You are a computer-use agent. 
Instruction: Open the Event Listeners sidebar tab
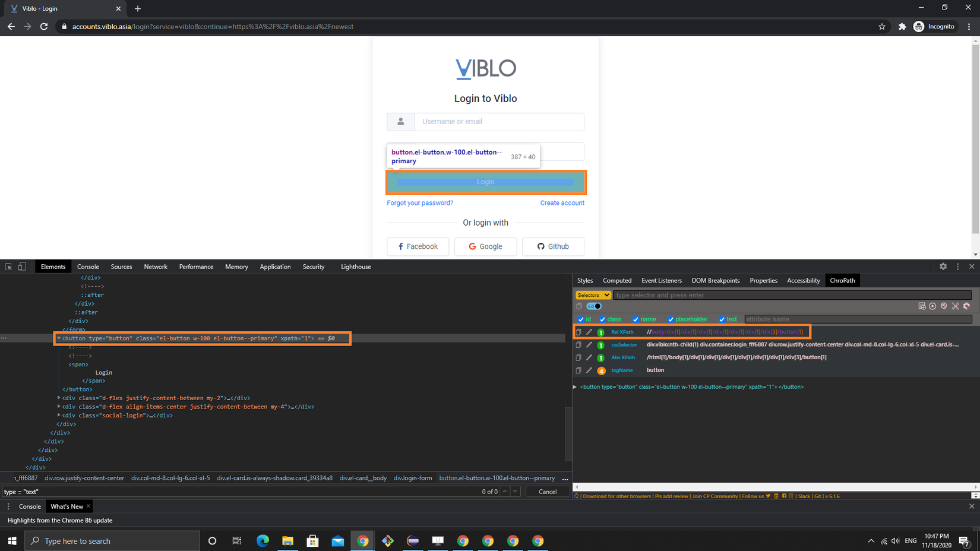[x=662, y=280]
